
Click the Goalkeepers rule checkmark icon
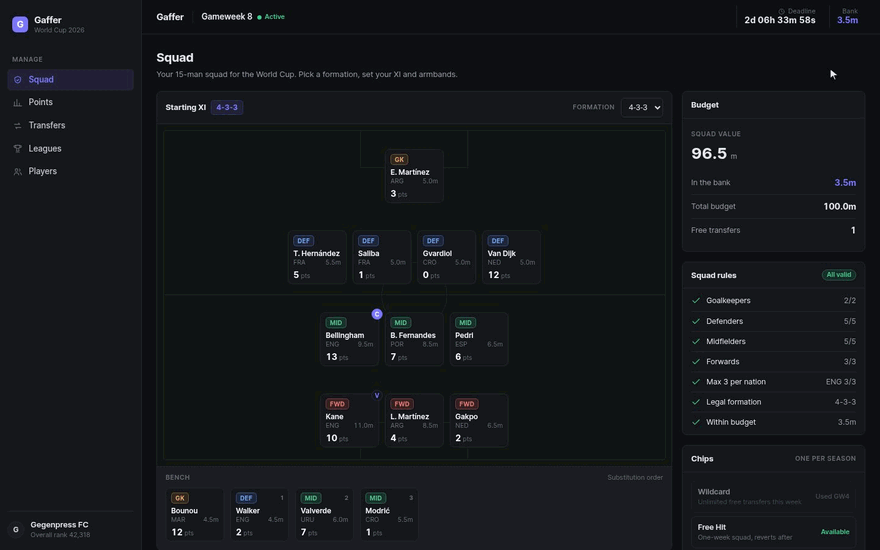[696, 301]
